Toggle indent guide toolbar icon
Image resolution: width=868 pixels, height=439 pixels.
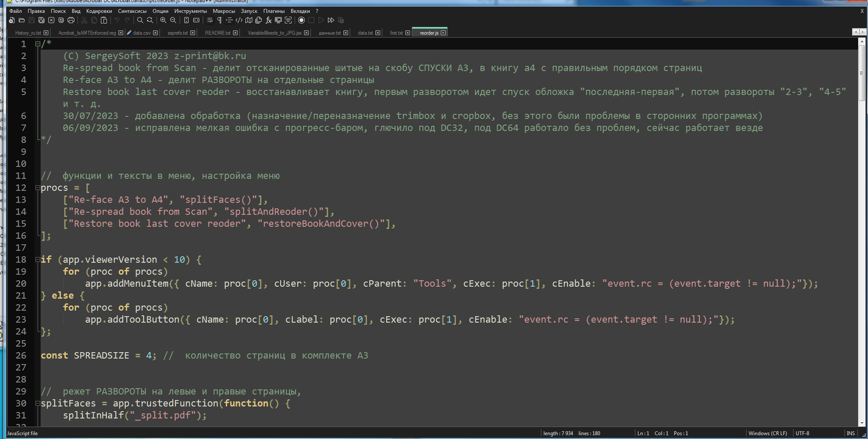(x=229, y=20)
